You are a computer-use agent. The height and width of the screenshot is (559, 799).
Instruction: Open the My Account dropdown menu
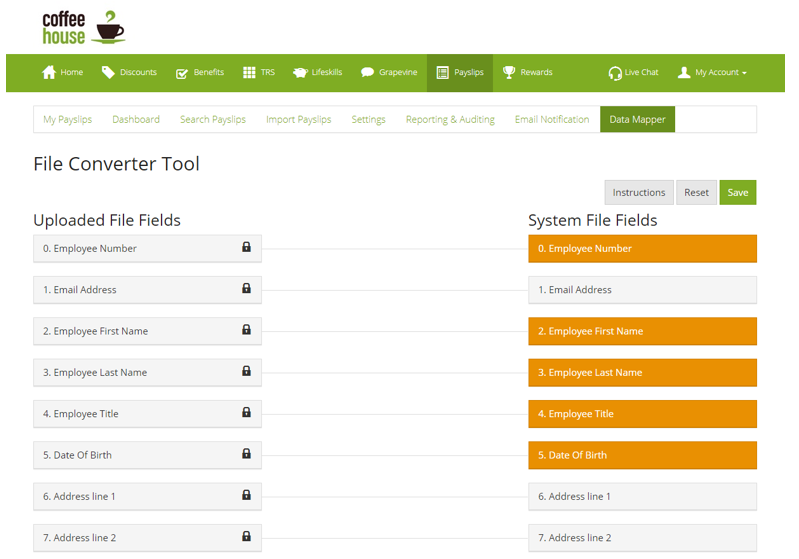click(x=712, y=73)
